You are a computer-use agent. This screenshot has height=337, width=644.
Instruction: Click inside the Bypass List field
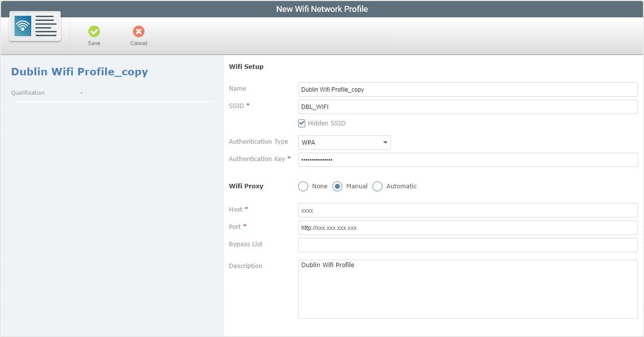468,245
